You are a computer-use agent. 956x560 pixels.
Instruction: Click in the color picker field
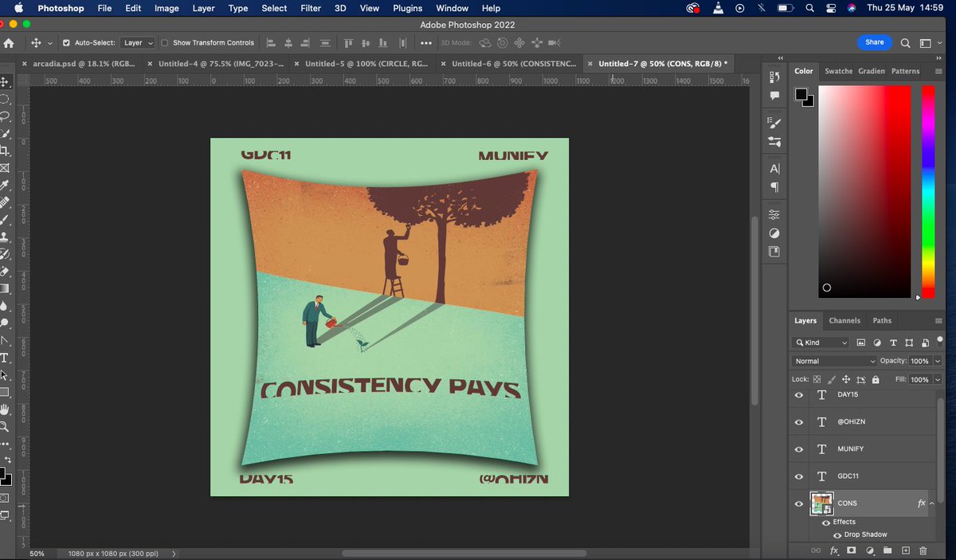tap(864, 191)
